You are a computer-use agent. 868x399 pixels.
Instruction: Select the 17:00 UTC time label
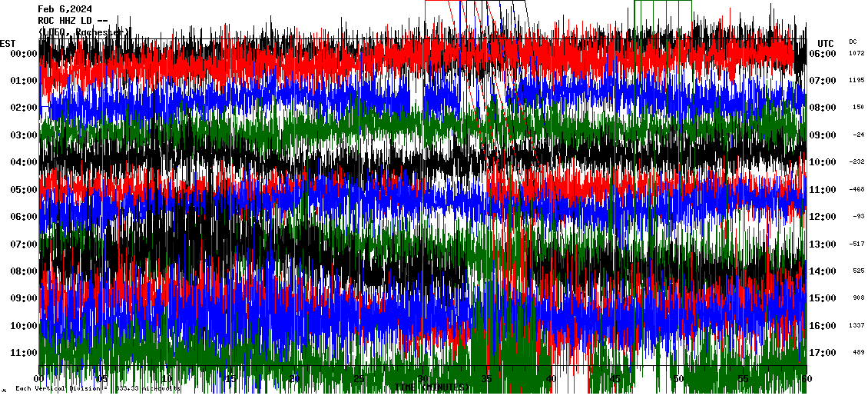point(823,352)
